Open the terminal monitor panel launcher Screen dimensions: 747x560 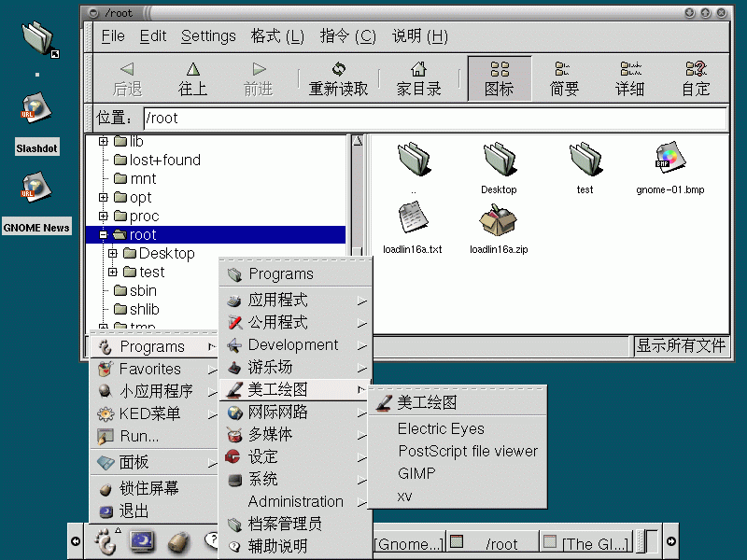[x=142, y=541]
